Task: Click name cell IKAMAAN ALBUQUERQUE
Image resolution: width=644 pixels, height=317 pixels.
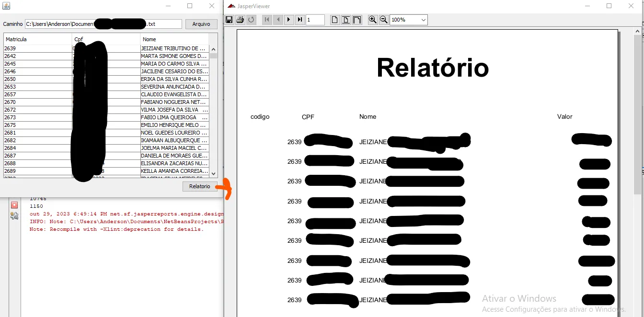Action: [x=174, y=140]
